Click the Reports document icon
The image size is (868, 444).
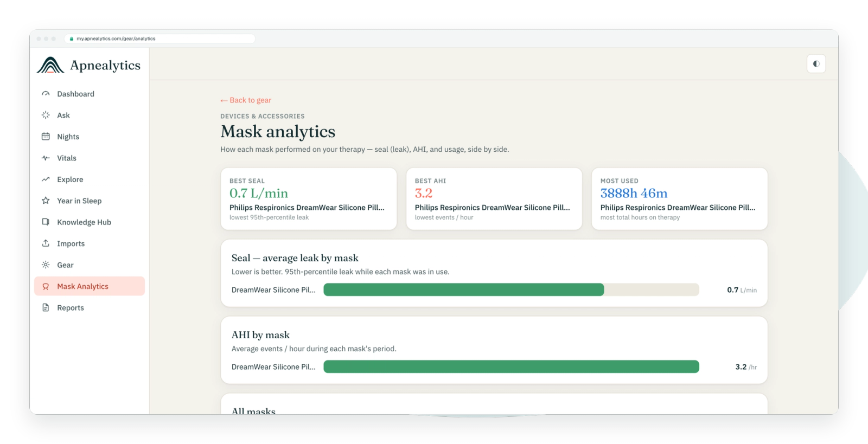pos(46,307)
